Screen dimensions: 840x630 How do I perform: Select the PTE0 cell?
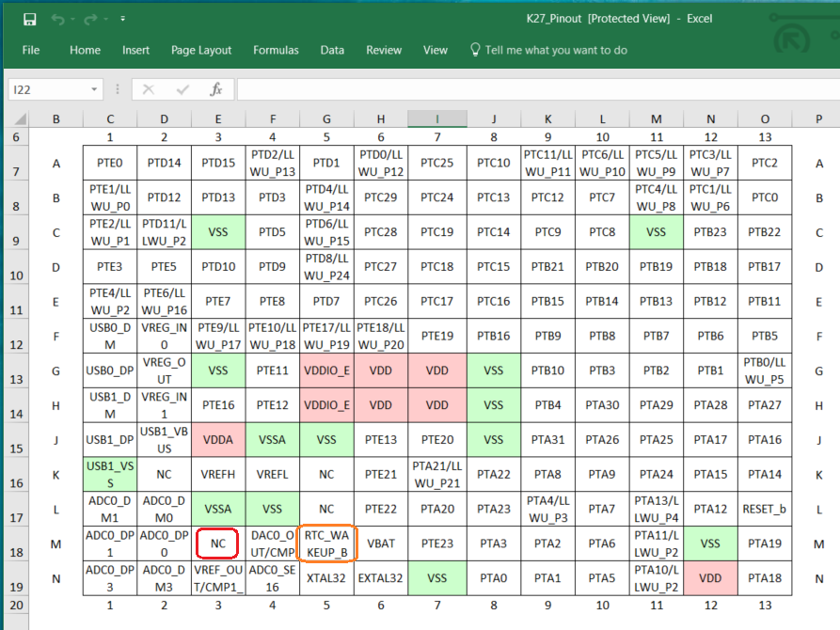point(110,163)
